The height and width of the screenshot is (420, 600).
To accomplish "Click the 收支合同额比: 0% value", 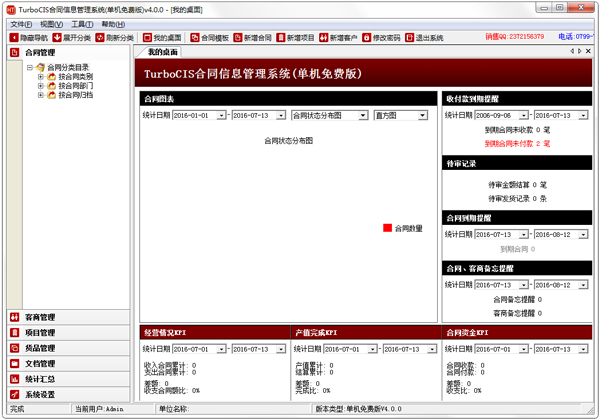I will point(172,391).
